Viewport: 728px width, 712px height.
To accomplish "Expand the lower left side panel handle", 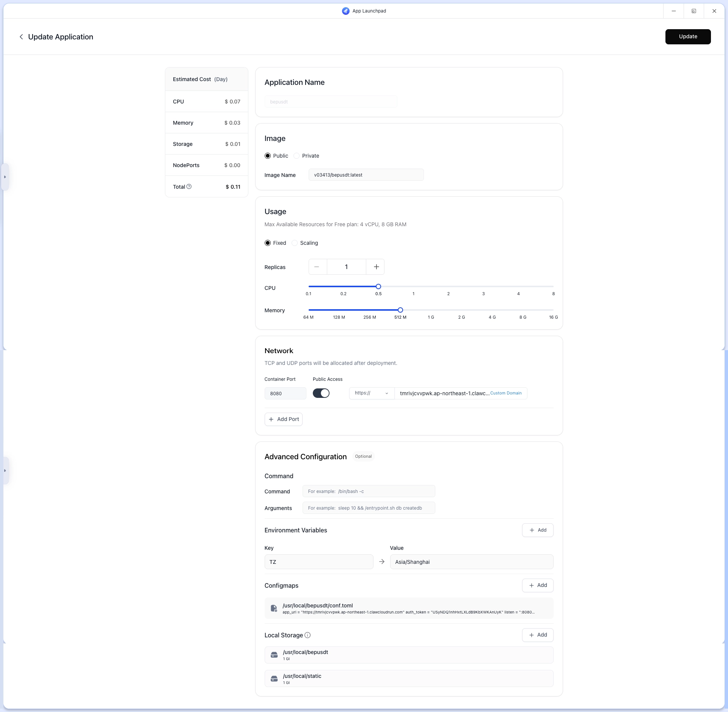I will coord(5,471).
